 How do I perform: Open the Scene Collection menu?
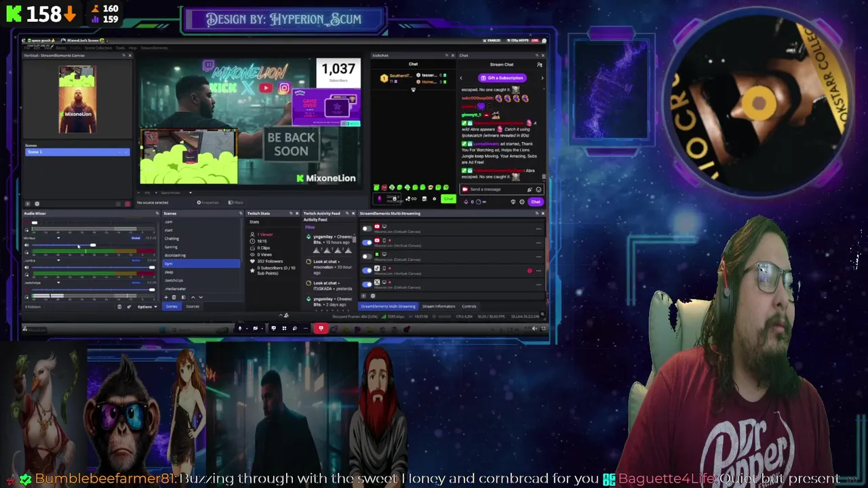click(x=98, y=48)
